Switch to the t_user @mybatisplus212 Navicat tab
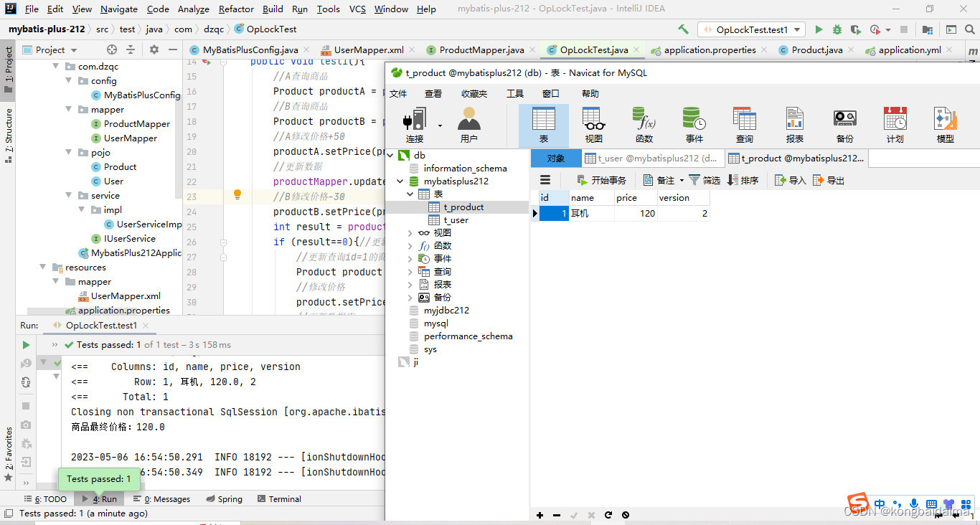 pyautogui.click(x=651, y=159)
